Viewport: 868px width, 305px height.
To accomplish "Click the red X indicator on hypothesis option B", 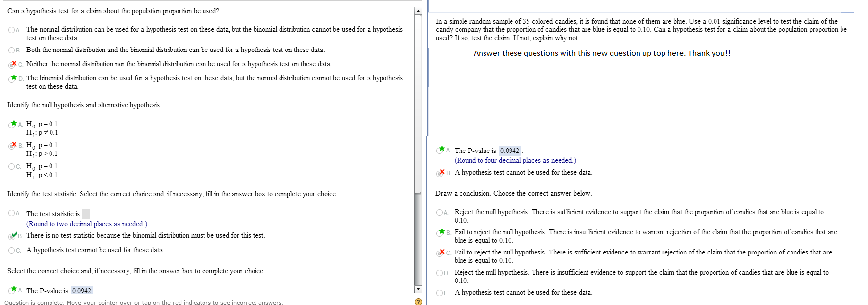I will click(14, 144).
